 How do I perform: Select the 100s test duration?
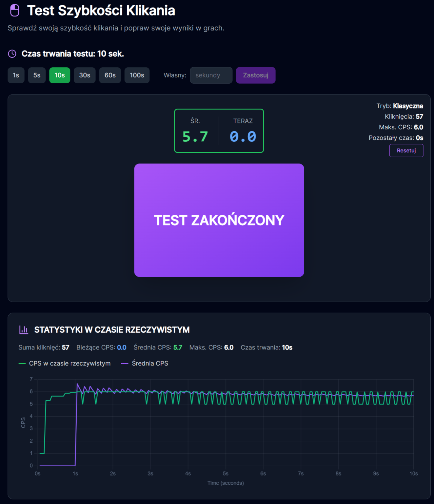pos(137,75)
